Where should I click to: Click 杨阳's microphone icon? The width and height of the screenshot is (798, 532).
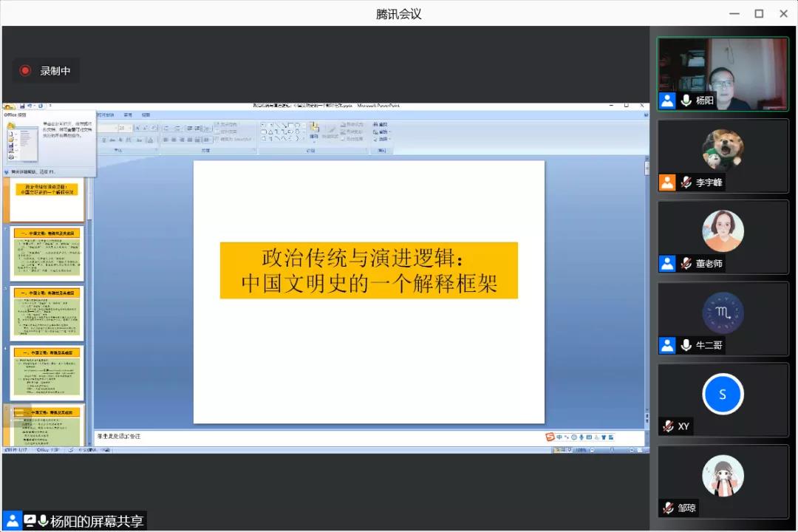[686, 100]
